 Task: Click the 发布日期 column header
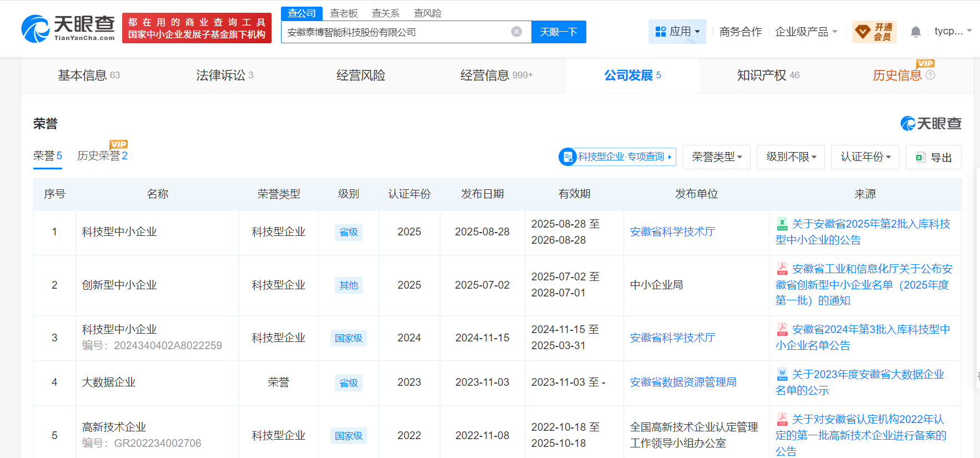point(483,194)
